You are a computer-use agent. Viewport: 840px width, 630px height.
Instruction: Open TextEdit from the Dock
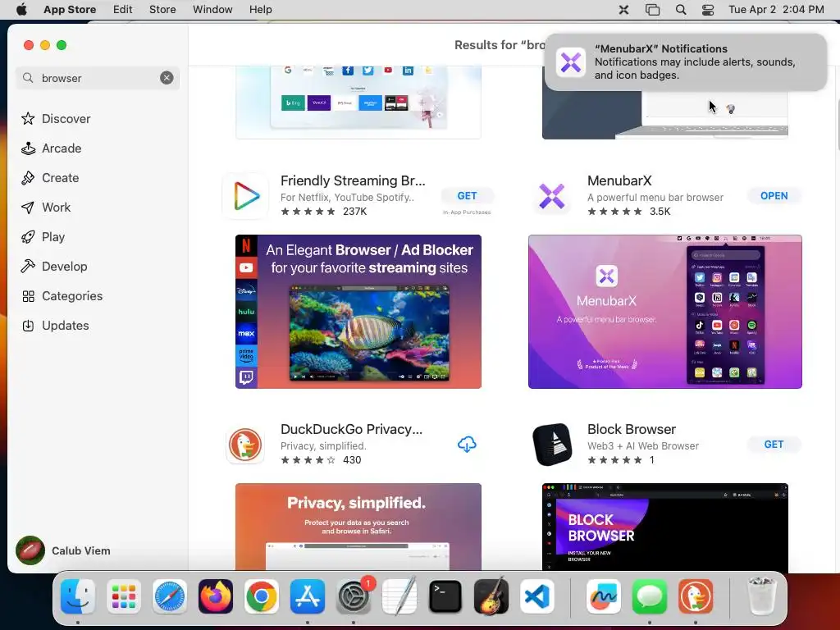point(399,596)
